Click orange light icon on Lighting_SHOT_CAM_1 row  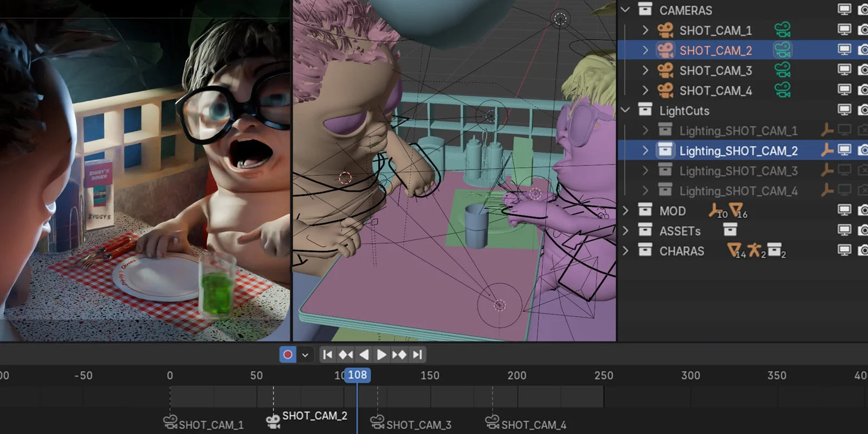[827, 130]
